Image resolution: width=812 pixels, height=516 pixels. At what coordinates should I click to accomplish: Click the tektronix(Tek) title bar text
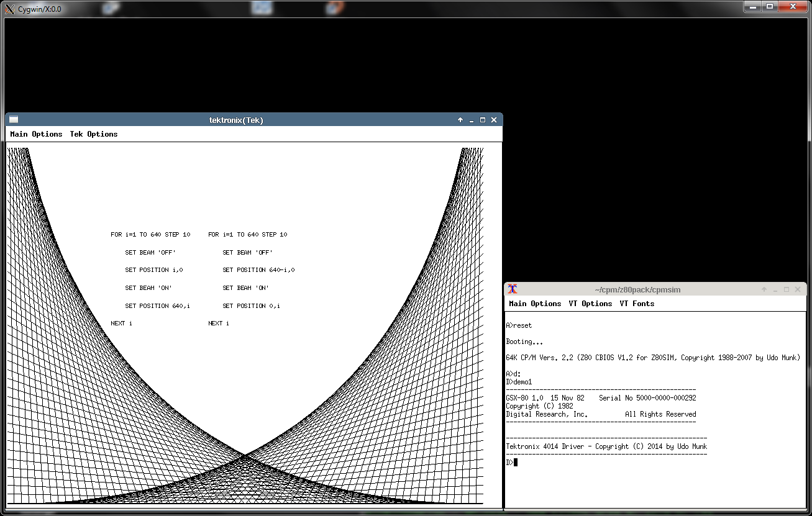[x=236, y=120]
